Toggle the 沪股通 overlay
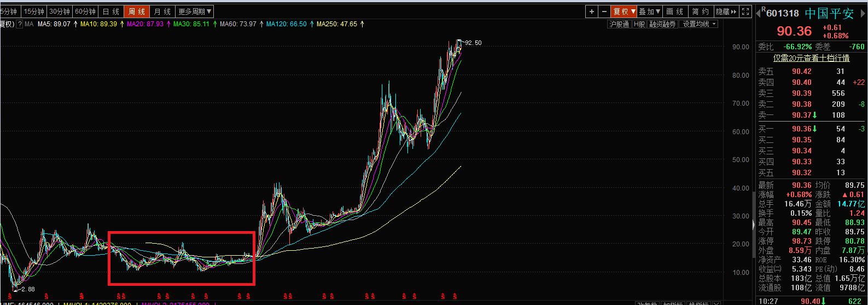The width and height of the screenshot is (868, 305). click(x=620, y=24)
